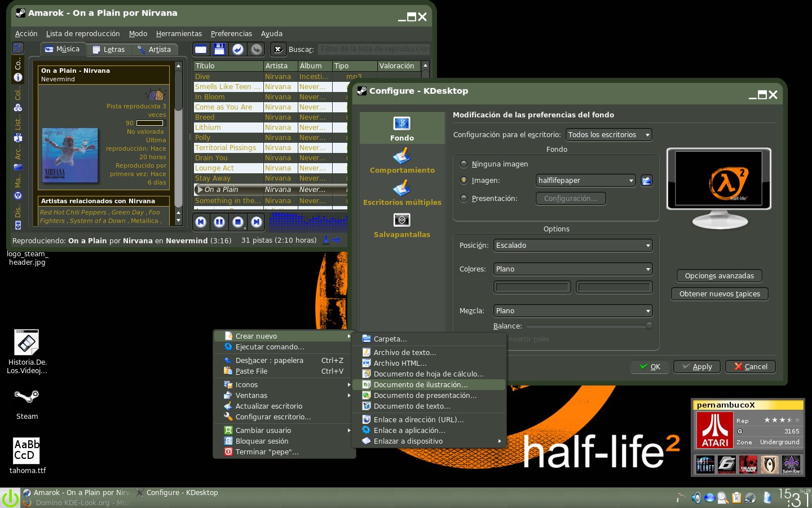Open the green K menu power button
The width and height of the screenshot is (812, 508).
click(x=10, y=498)
